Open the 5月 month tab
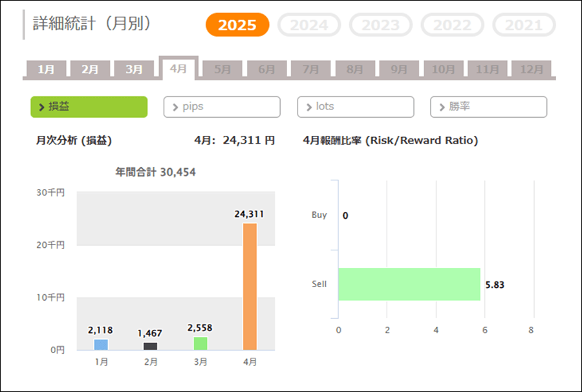 (x=222, y=69)
